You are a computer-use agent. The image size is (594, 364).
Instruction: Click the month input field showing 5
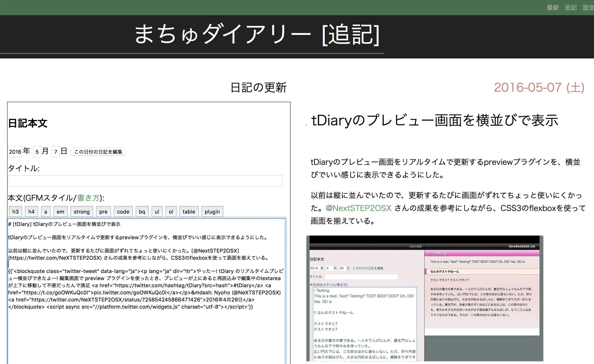pyautogui.click(x=37, y=151)
